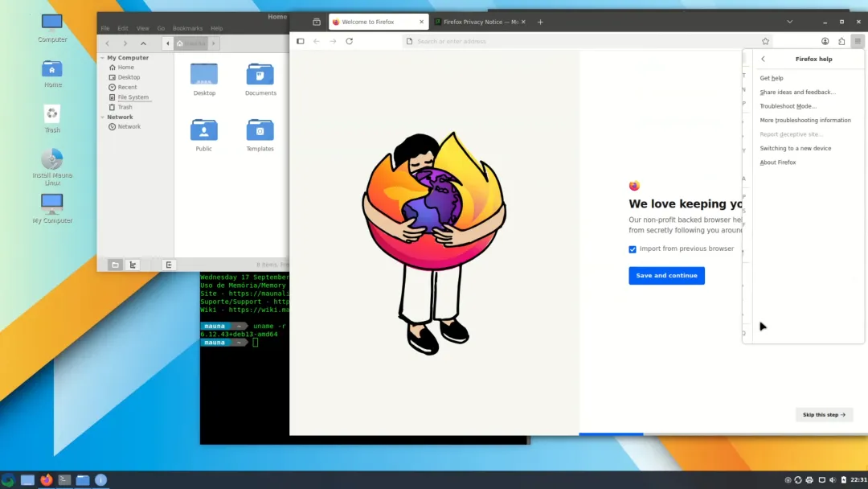
Task: Switch to the Welcome to Firefox tab
Action: click(379, 23)
